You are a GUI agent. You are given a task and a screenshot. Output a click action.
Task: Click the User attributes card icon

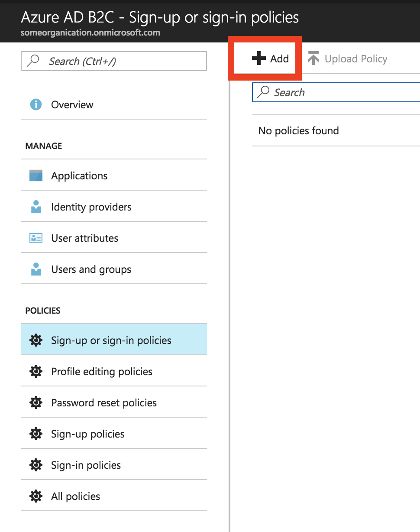coord(36,238)
